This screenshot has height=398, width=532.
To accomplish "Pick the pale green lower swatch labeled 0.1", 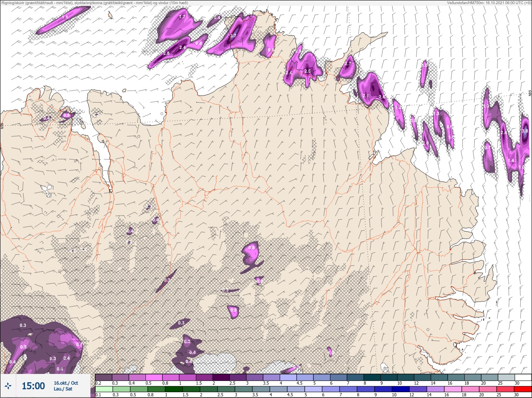I will tap(104, 389).
